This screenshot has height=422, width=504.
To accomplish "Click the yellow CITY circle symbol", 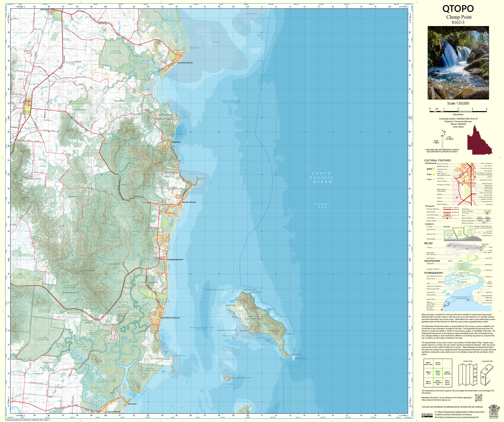I will [x=434, y=169].
